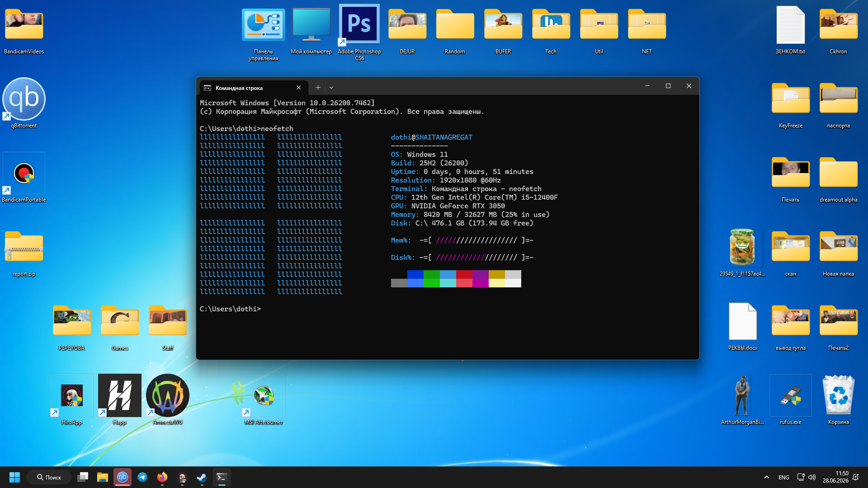Change the ENG input language

tap(784, 477)
